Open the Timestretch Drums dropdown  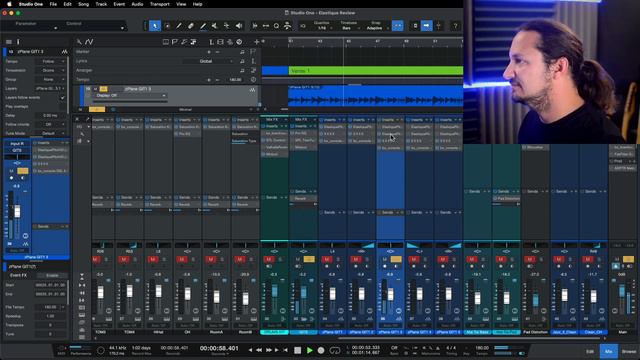pyautogui.click(x=50, y=70)
